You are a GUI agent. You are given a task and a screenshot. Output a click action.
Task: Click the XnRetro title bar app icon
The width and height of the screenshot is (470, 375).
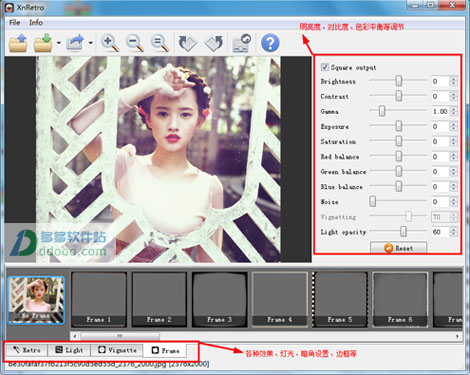10,7
